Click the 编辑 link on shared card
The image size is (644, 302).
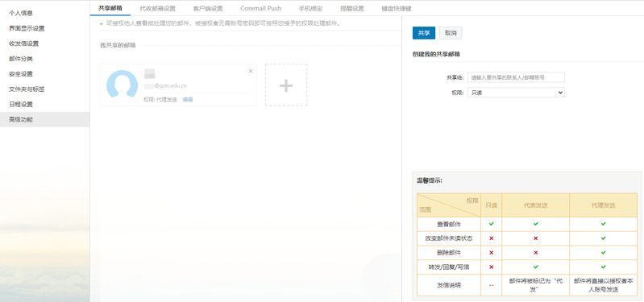coord(188,99)
